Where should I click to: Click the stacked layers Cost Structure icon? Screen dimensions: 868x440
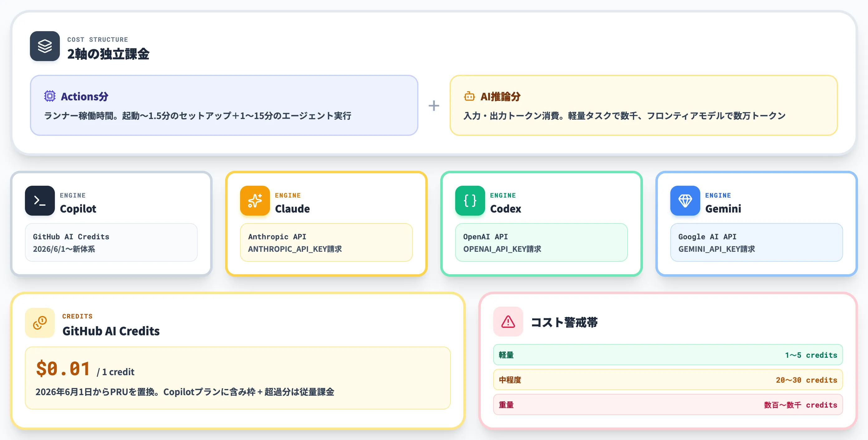45,46
